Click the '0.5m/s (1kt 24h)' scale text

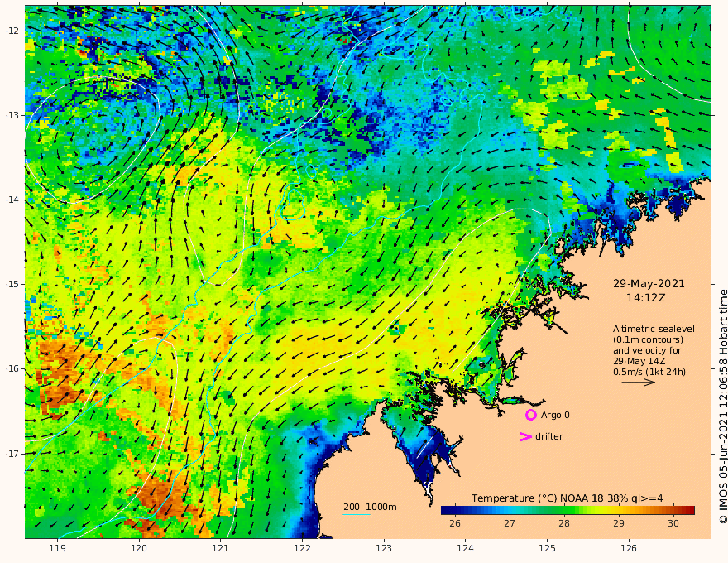pyautogui.click(x=649, y=372)
